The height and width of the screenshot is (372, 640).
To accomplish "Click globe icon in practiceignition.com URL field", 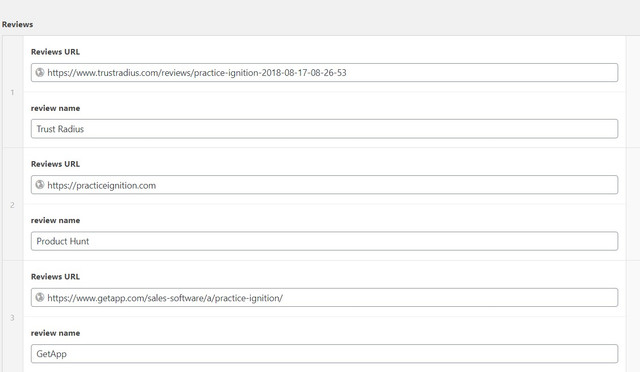I will (40, 185).
